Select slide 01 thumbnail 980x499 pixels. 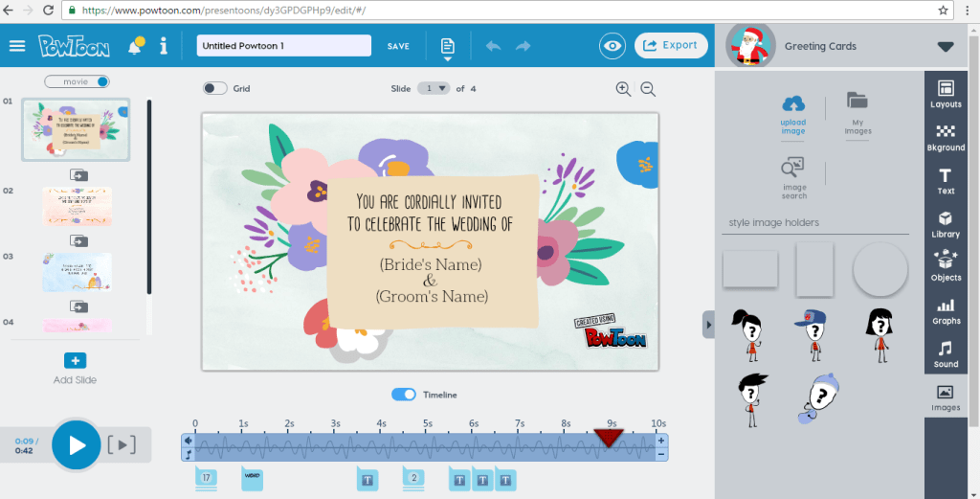pos(76,129)
